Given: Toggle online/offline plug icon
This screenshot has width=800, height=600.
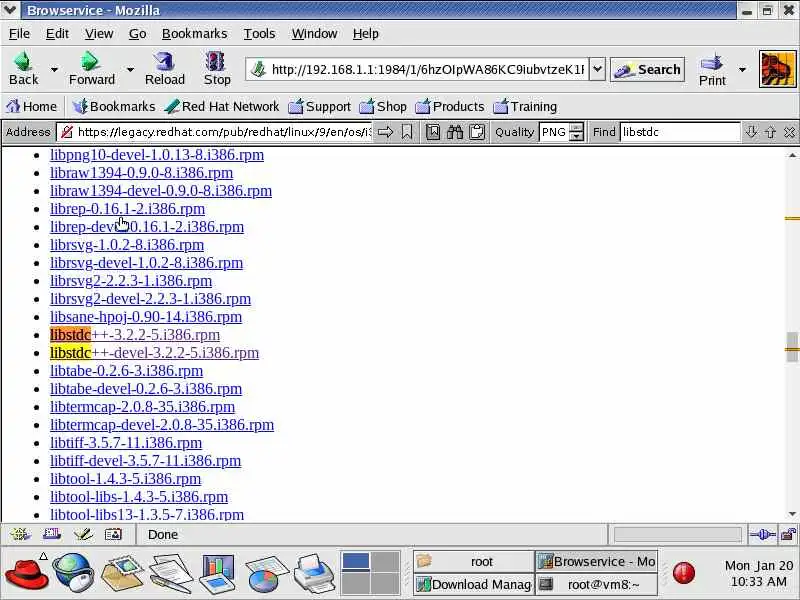Looking at the screenshot, I should click(762, 535).
